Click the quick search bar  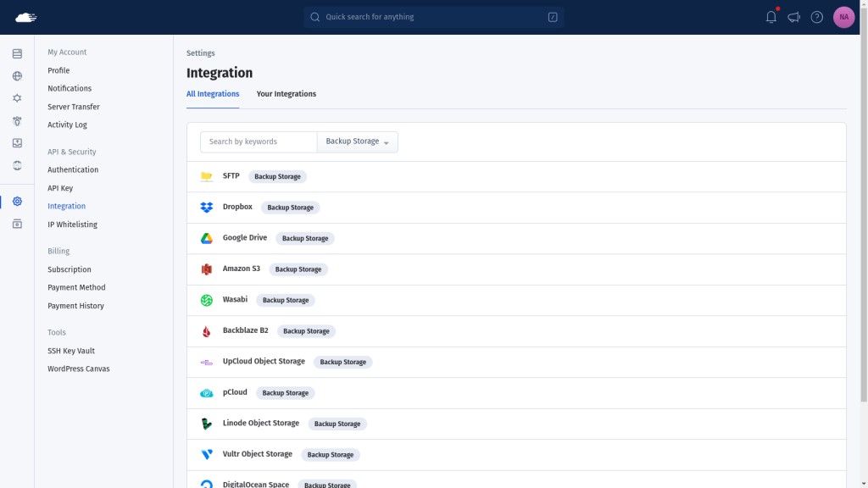click(x=433, y=17)
